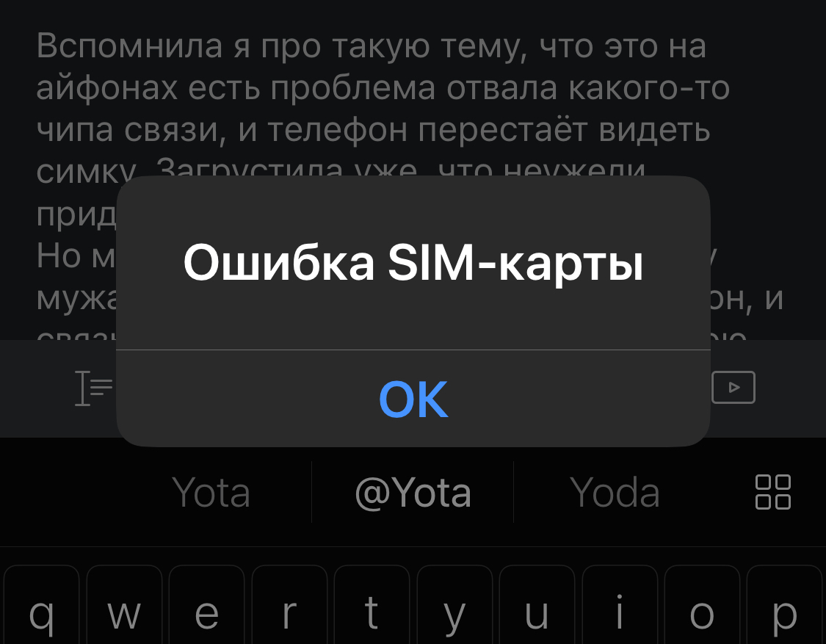Hit the e key on keyboard

(206, 605)
